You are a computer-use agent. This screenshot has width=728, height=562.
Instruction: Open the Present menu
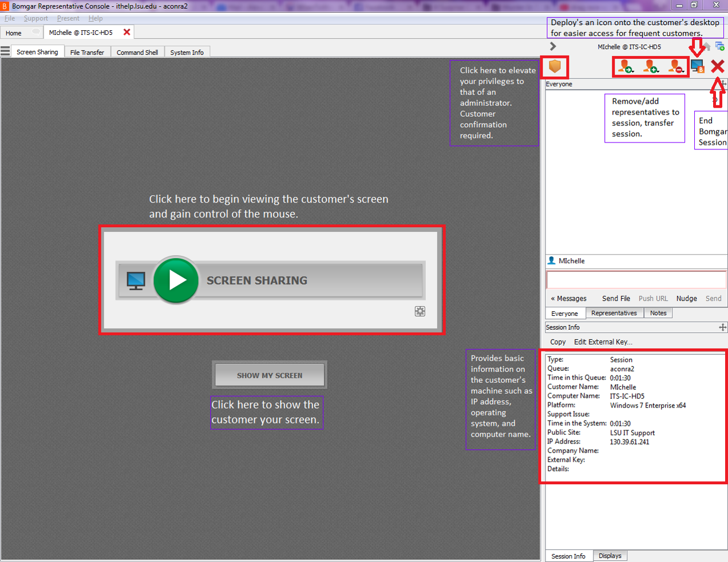coord(68,18)
